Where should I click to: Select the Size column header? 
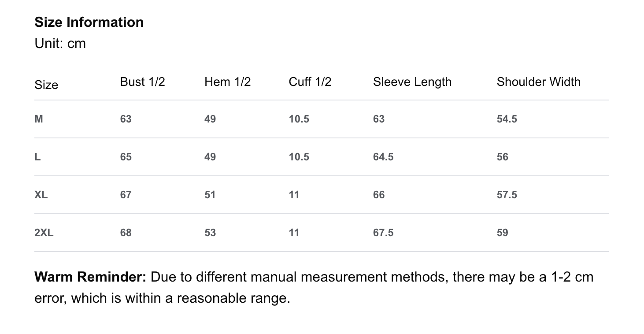pos(46,85)
